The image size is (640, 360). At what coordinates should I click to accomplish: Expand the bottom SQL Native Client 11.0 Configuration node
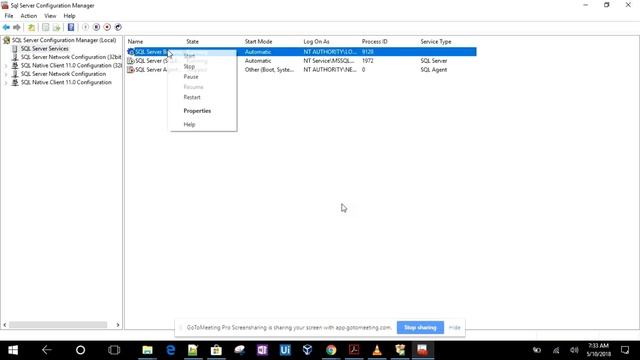tap(6, 82)
